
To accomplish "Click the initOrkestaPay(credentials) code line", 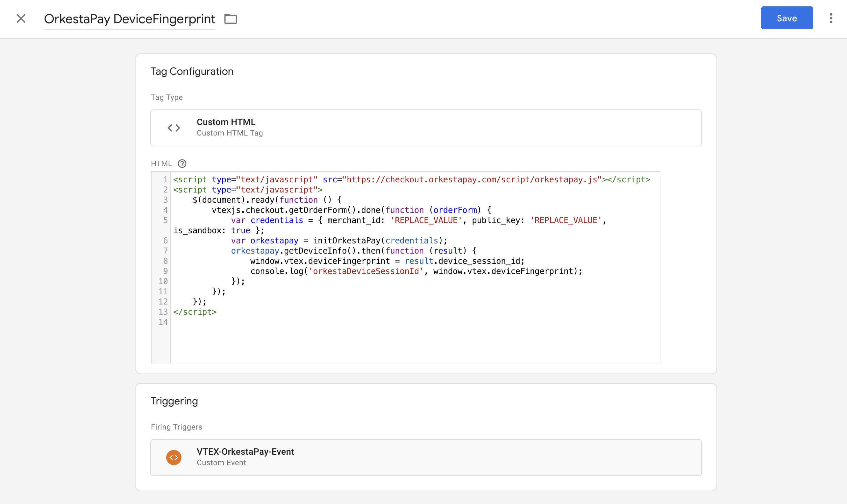I will [x=339, y=241].
